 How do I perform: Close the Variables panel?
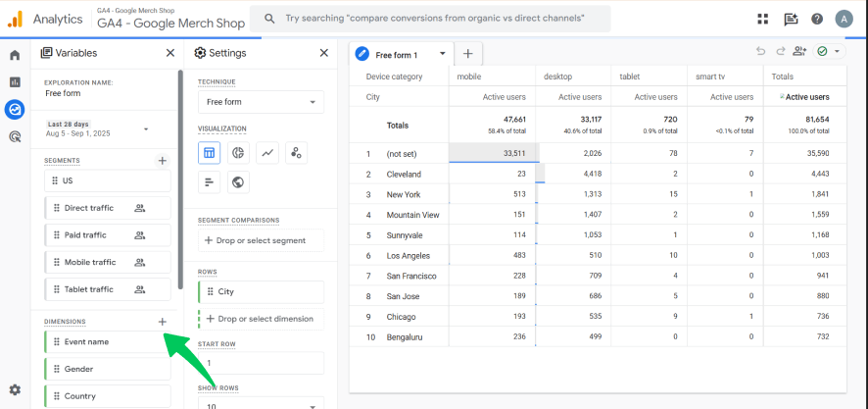(x=169, y=53)
